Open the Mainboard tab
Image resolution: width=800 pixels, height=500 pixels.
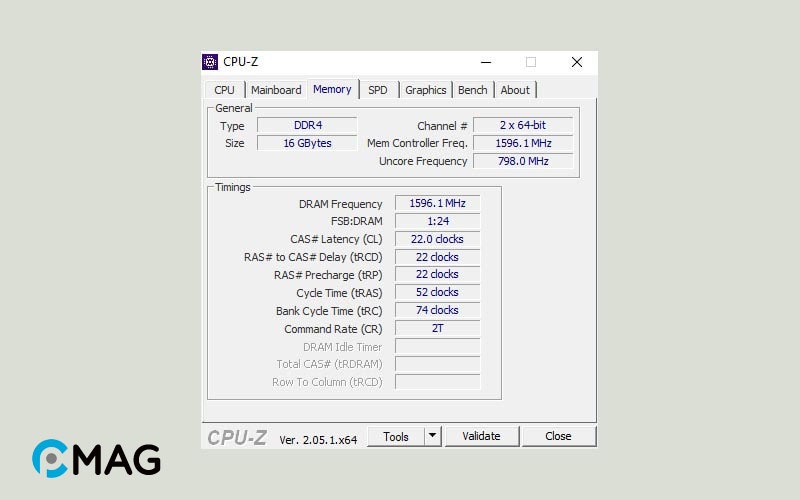276,90
